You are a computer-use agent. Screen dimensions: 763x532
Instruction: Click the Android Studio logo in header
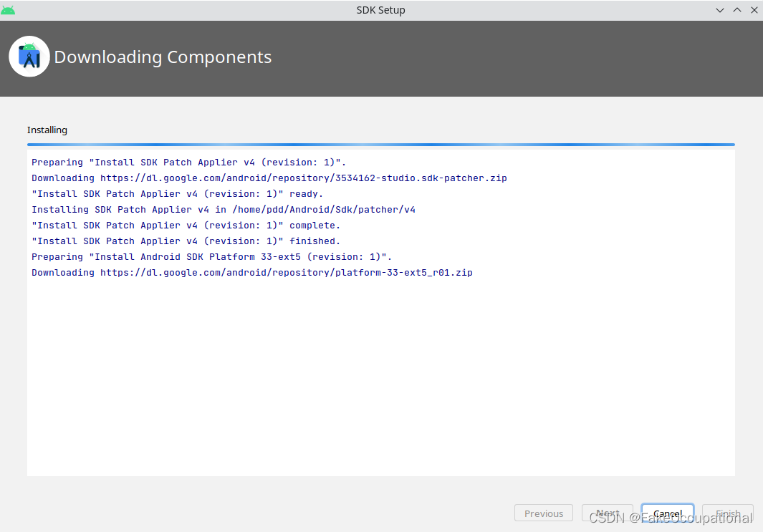click(x=29, y=57)
